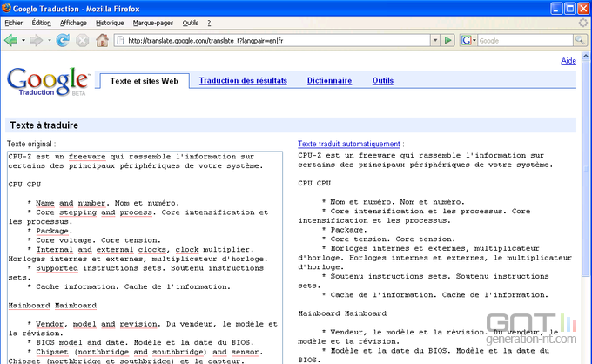Click the Google search engine icon
The image size is (592, 364).
click(x=467, y=40)
